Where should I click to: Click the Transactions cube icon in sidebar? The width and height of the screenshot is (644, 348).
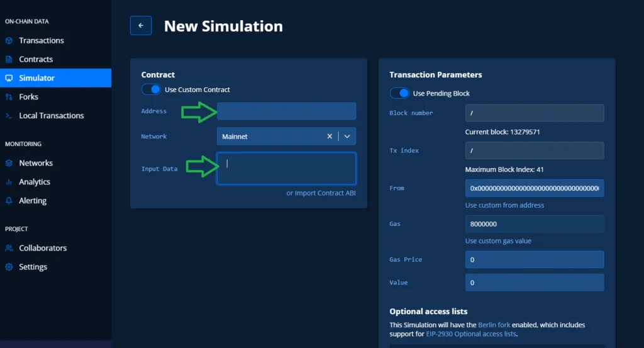click(9, 40)
